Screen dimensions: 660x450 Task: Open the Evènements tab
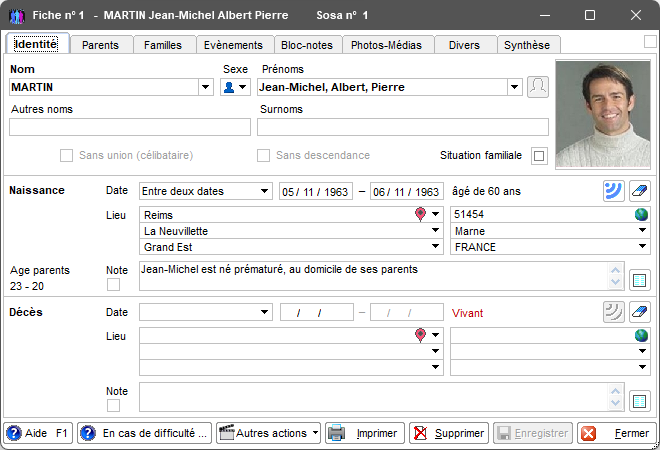[233, 45]
